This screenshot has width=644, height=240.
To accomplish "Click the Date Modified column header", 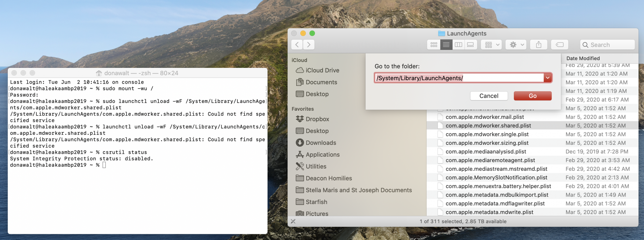I will (x=583, y=58).
